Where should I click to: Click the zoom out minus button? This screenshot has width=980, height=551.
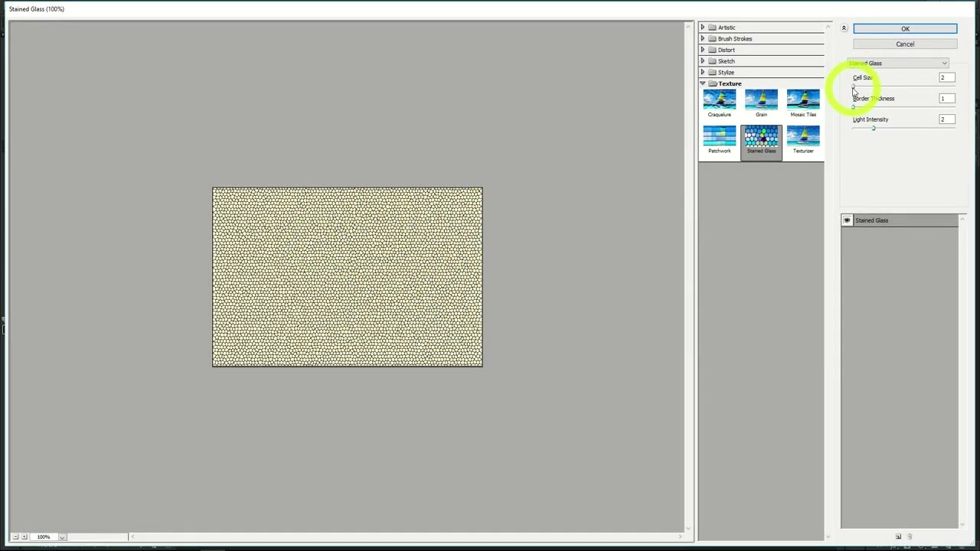15,536
